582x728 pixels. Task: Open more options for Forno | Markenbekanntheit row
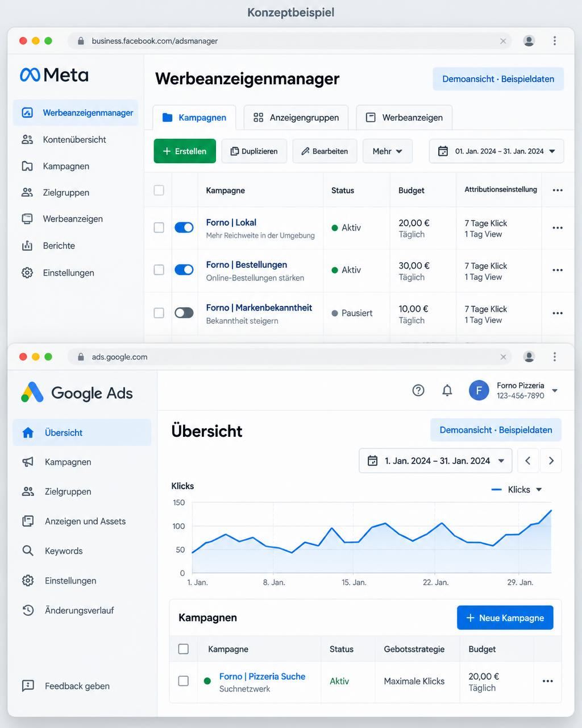[x=558, y=313]
